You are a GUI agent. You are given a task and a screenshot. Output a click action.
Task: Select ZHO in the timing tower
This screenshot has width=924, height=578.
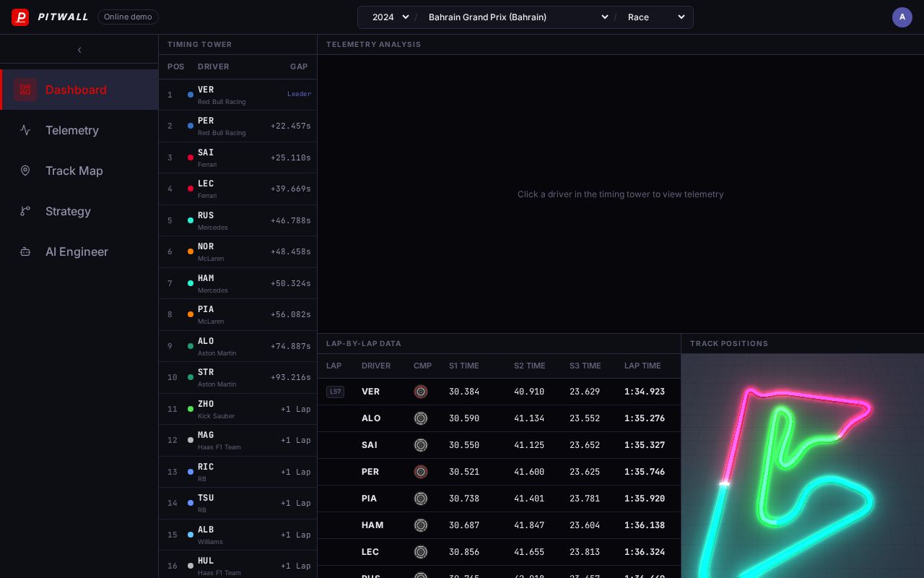pos(237,409)
